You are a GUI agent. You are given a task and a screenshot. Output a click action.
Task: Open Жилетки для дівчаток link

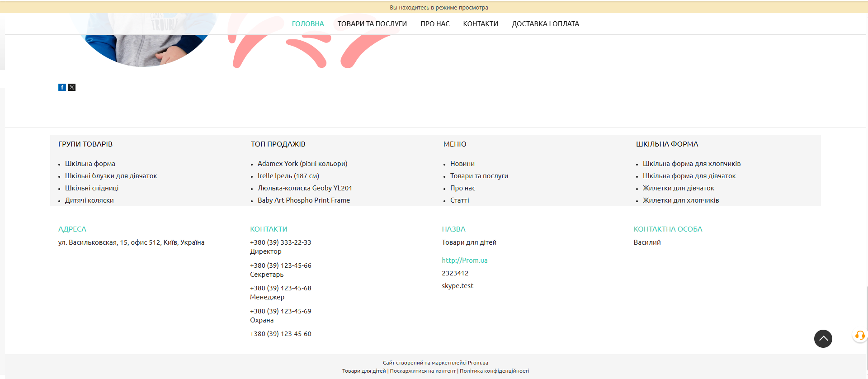tap(678, 188)
